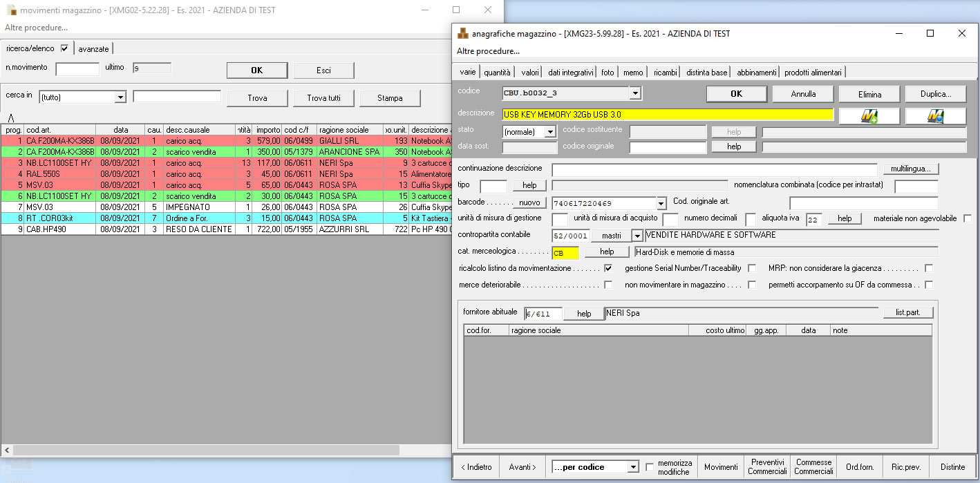980x483 pixels.
Task: Check MRP non considerare la giacenza
Action: 929,268
